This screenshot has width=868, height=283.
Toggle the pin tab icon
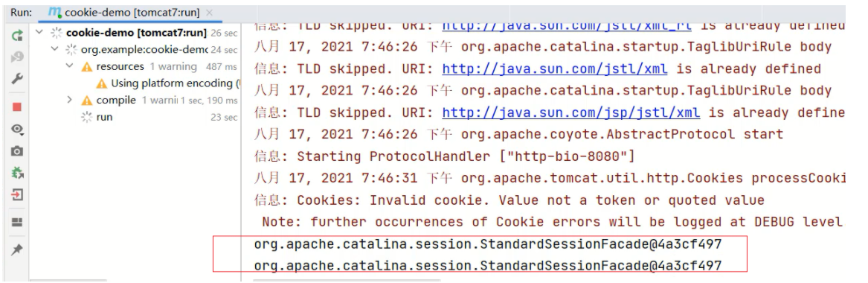click(x=17, y=249)
